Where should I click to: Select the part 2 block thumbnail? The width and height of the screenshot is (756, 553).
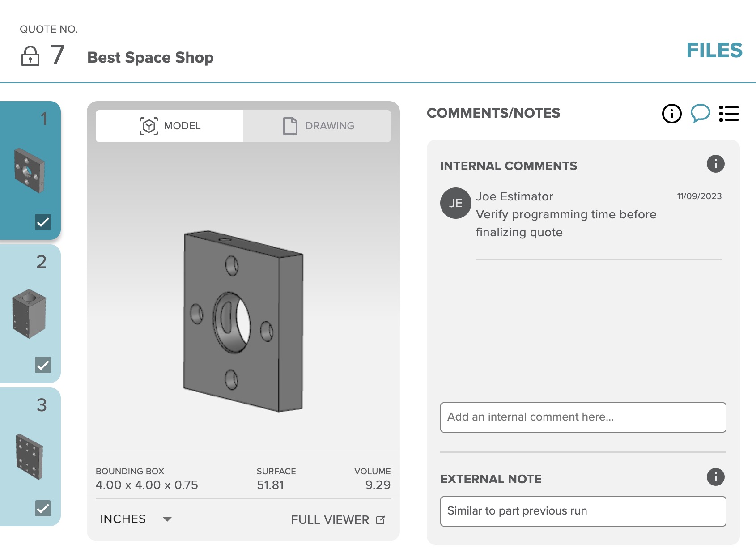tap(29, 313)
